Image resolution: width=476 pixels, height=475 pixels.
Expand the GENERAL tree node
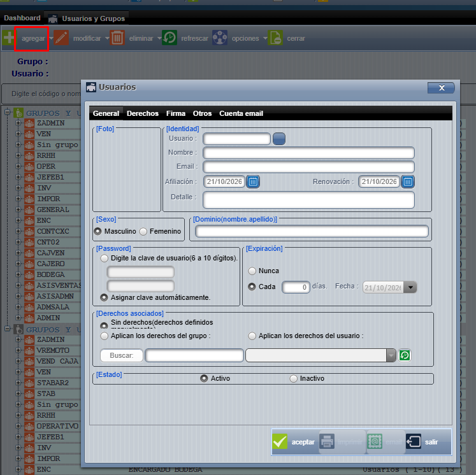click(18, 209)
